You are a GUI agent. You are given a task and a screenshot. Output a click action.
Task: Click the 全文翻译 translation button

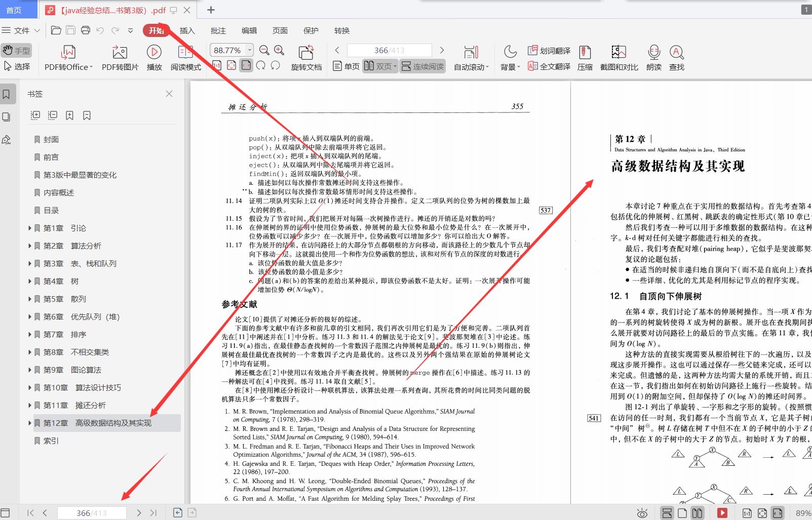549,66
